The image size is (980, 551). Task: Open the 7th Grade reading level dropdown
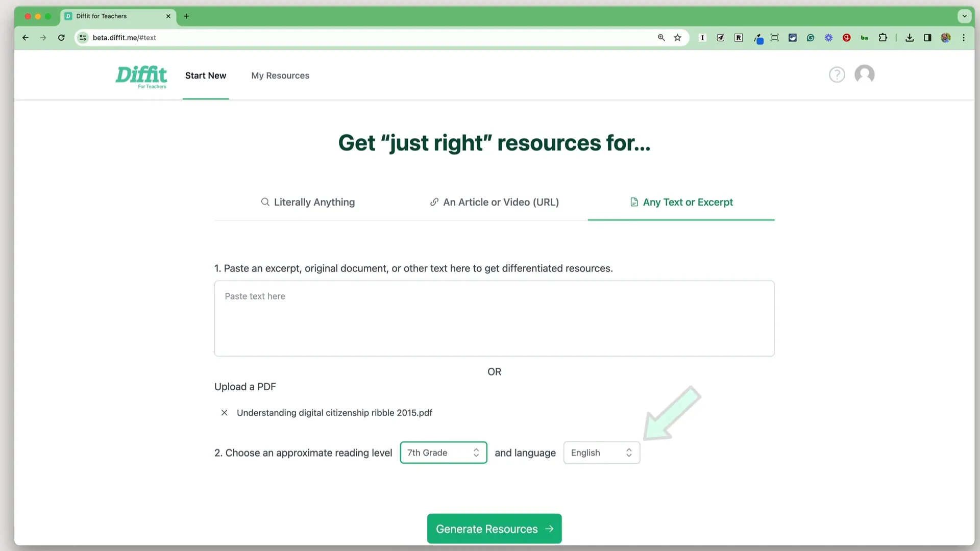pos(444,453)
